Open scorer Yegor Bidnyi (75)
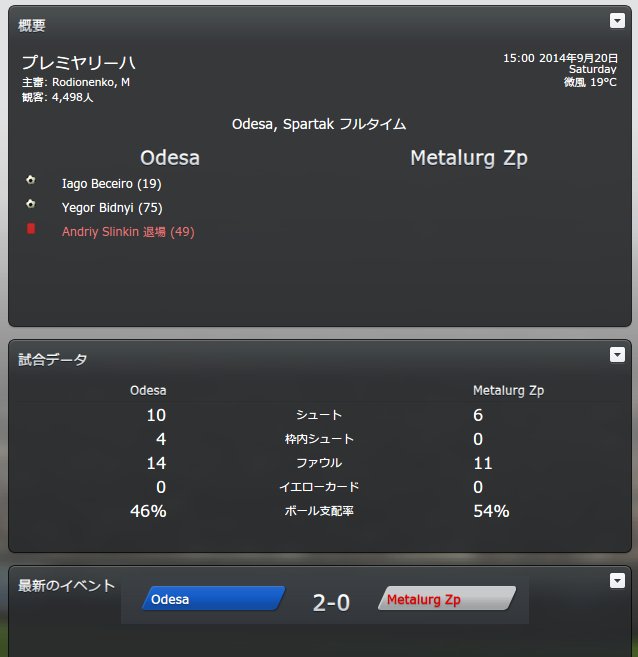Screen dimensions: 638x657 point(112,207)
